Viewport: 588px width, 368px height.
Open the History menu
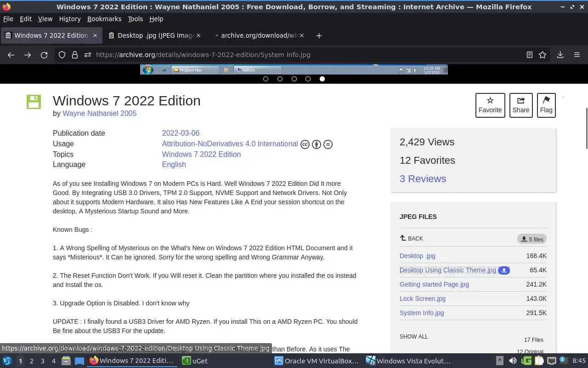(70, 19)
